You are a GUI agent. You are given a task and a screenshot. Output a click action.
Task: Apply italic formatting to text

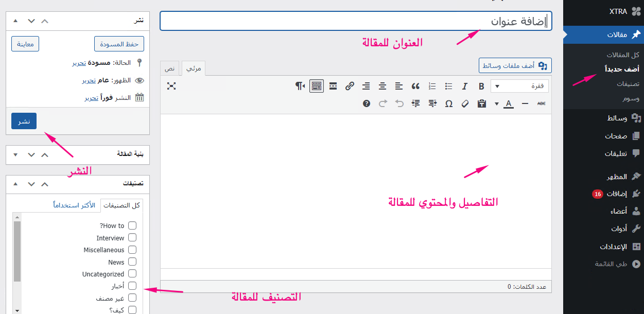465,86
